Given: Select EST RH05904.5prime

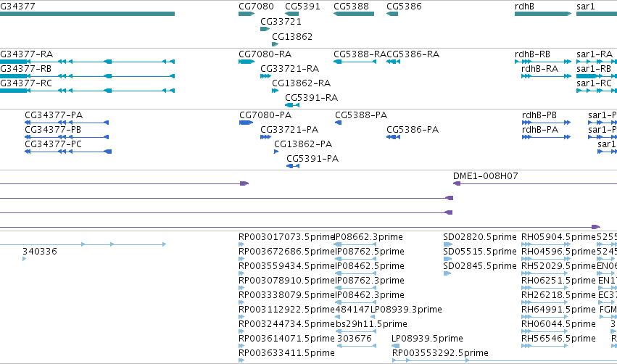Looking at the screenshot, I should tap(546, 245).
